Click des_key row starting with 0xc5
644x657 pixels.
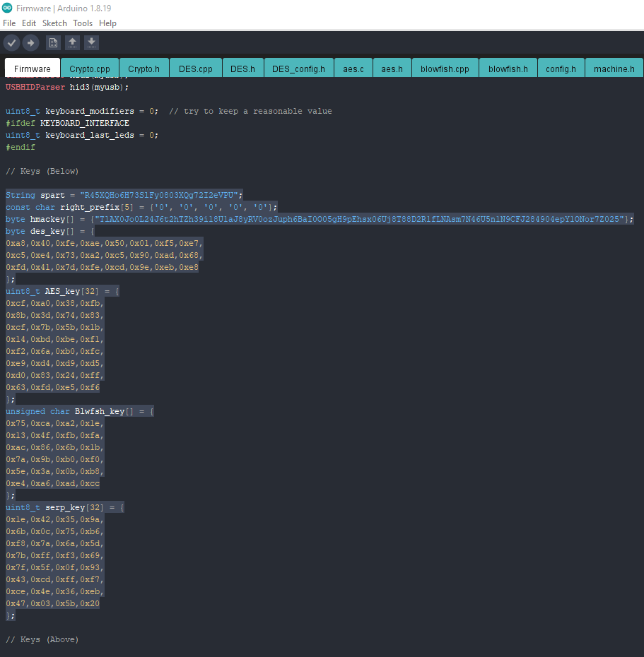[105, 255]
